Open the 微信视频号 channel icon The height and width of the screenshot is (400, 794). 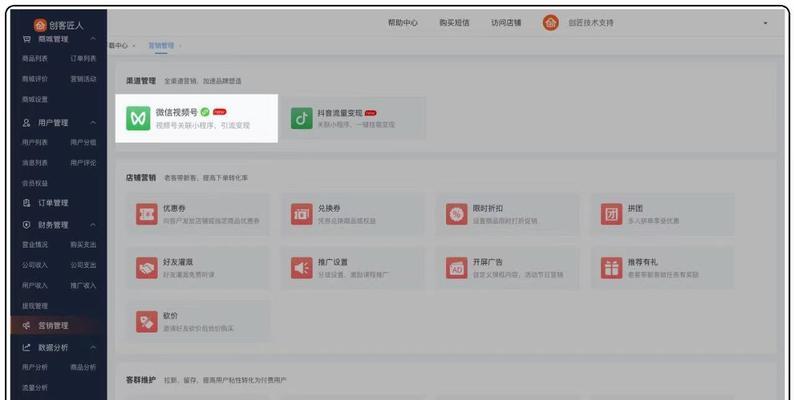point(138,118)
